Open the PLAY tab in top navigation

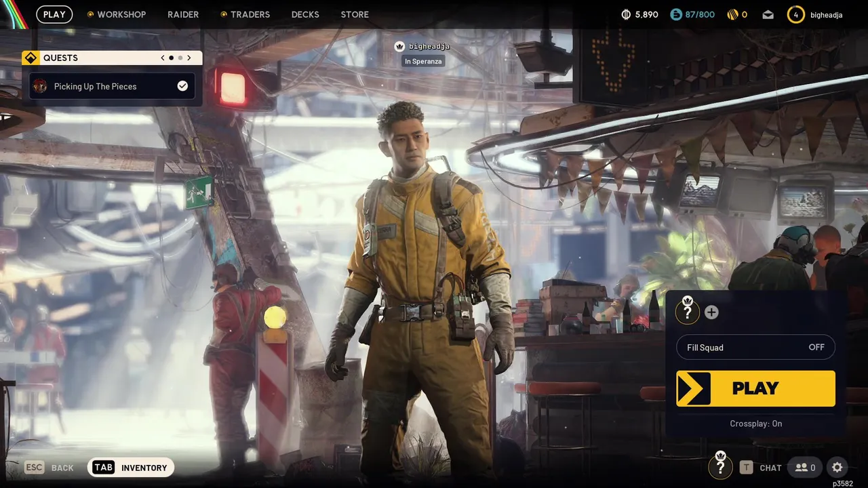point(54,14)
